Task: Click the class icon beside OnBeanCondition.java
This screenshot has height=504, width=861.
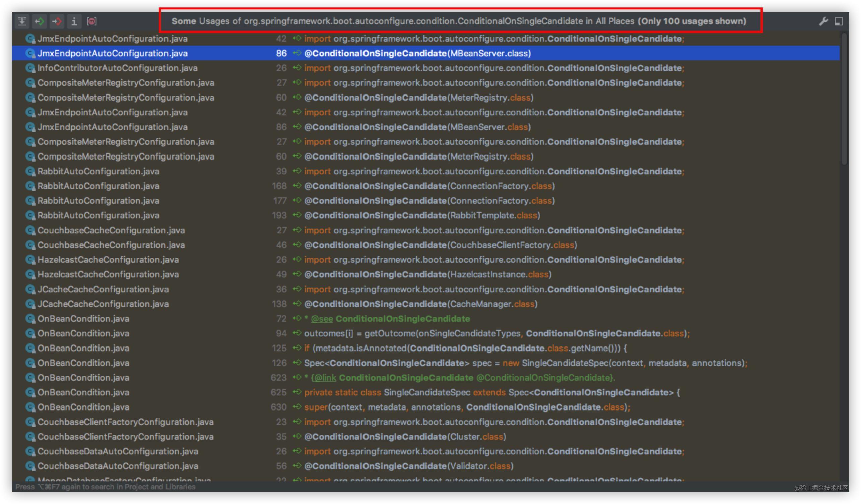Action: (x=31, y=318)
